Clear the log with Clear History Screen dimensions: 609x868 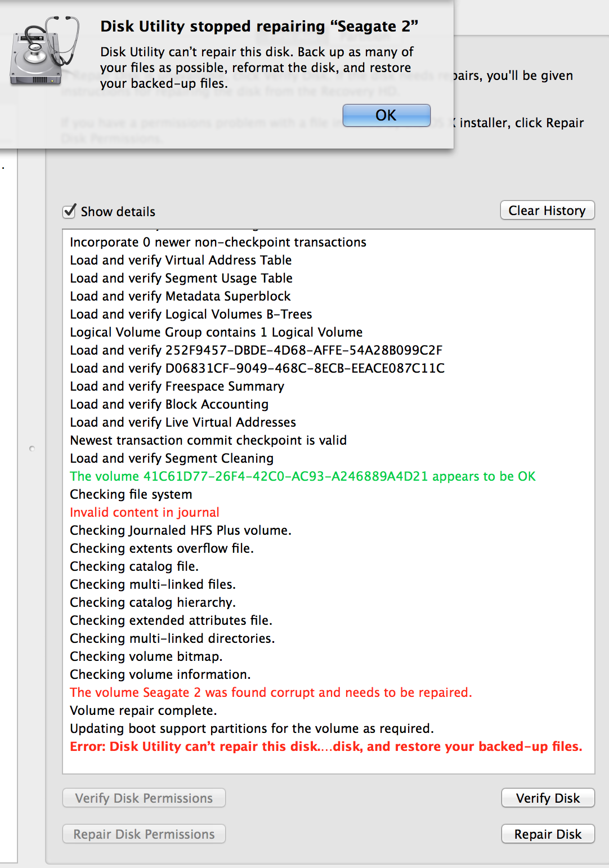click(x=547, y=211)
